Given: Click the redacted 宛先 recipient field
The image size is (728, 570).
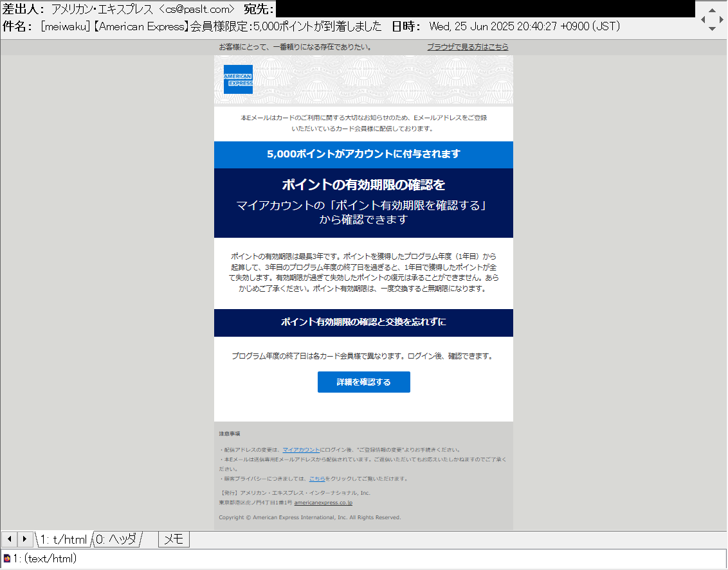Looking at the screenshot, I should pos(485,9).
